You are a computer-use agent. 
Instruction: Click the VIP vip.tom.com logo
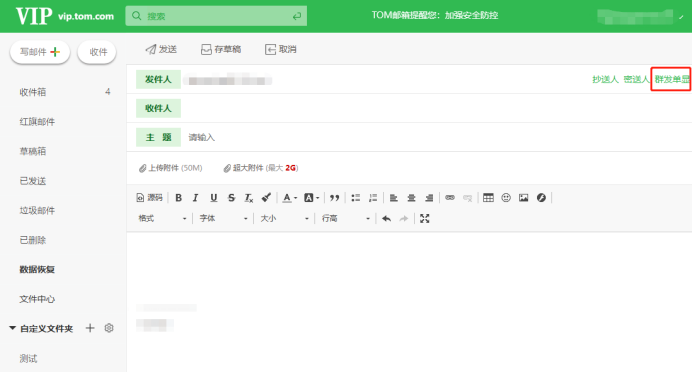[65, 16]
